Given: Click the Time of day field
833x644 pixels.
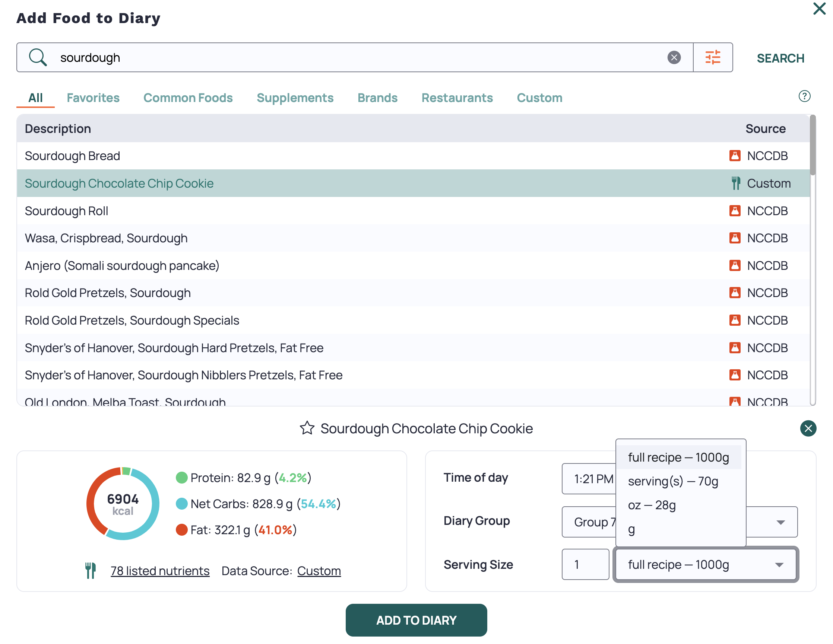Looking at the screenshot, I should 589,479.
